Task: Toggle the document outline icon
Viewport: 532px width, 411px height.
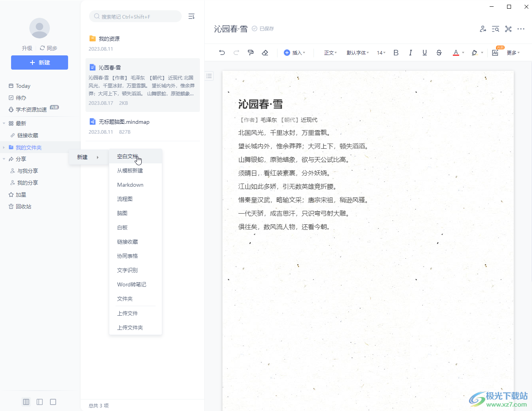Action: pos(209,76)
